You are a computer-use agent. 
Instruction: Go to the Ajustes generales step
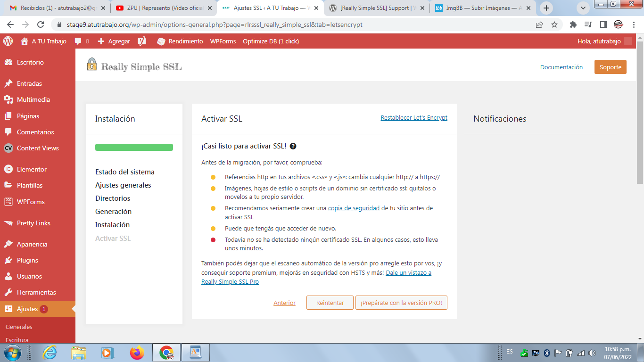click(x=123, y=185)
